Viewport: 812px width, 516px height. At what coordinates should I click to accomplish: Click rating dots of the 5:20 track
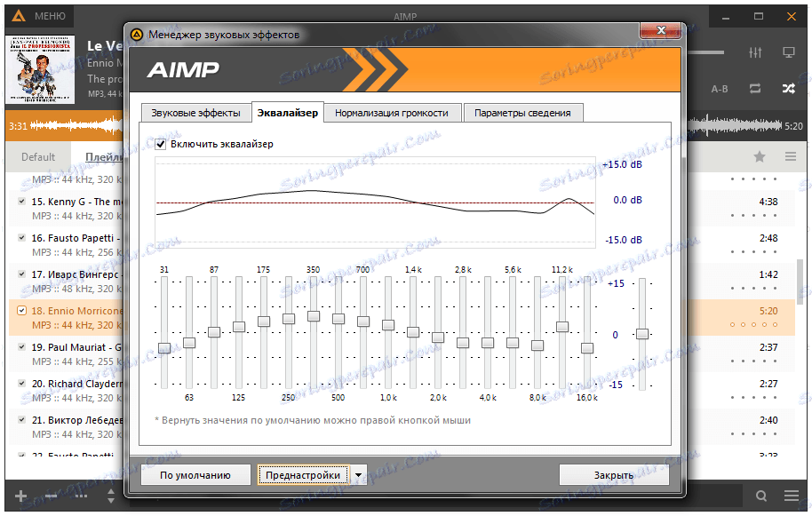pyautogui.click(x=753, y=324)
